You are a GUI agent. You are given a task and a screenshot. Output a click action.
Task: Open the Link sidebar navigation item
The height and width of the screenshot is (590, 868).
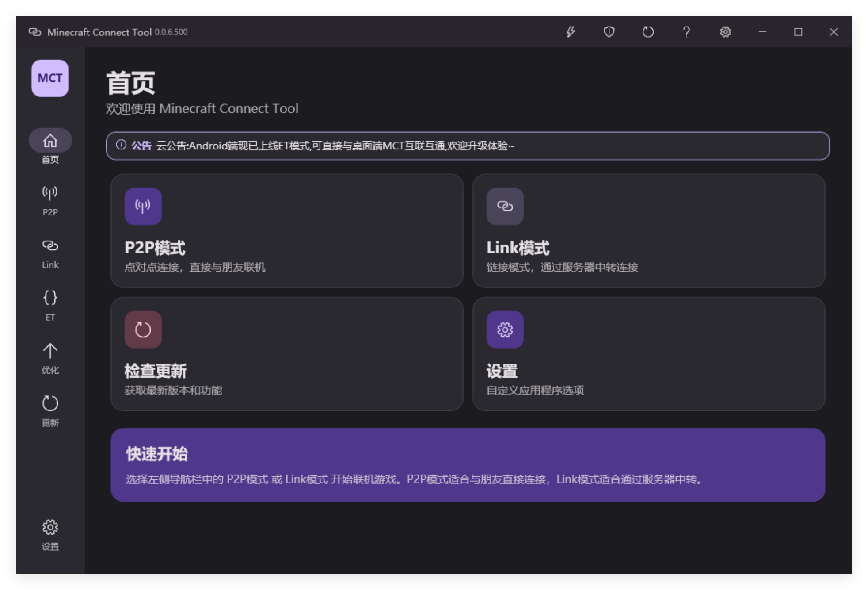[50, 253]
